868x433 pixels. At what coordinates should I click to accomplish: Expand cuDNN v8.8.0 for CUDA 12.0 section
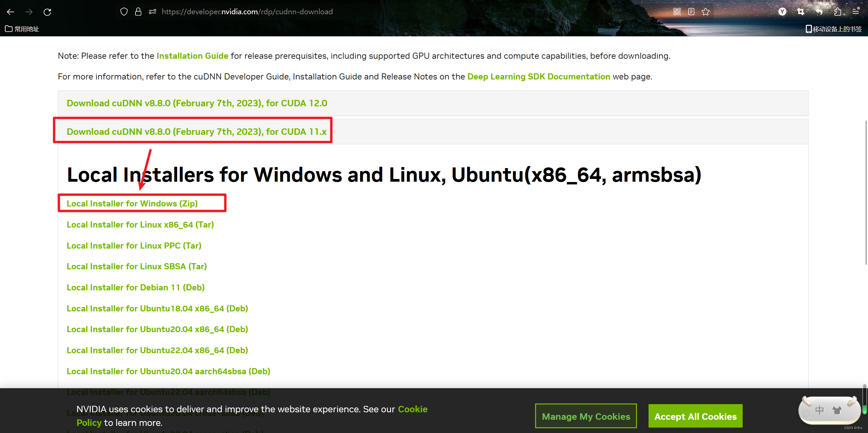coord(197,103)
